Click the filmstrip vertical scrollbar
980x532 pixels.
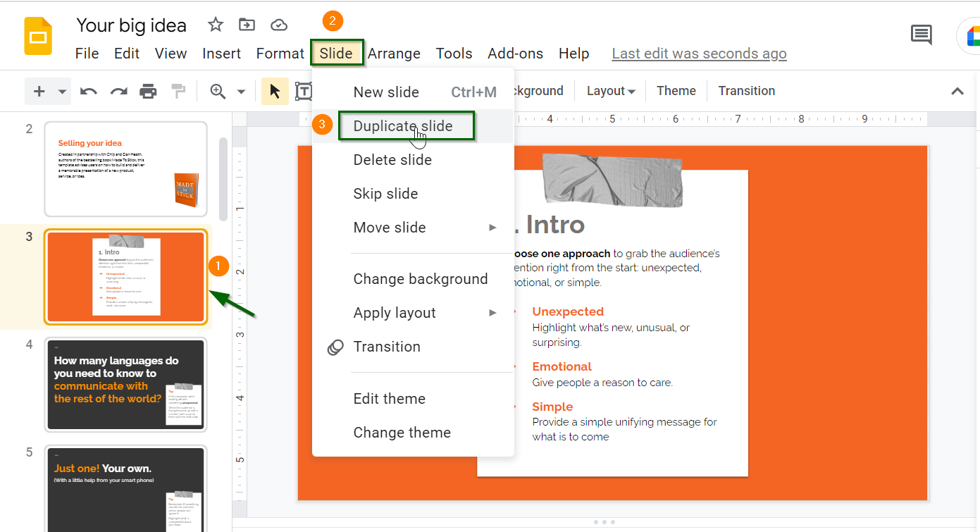[x=223, y=180]
